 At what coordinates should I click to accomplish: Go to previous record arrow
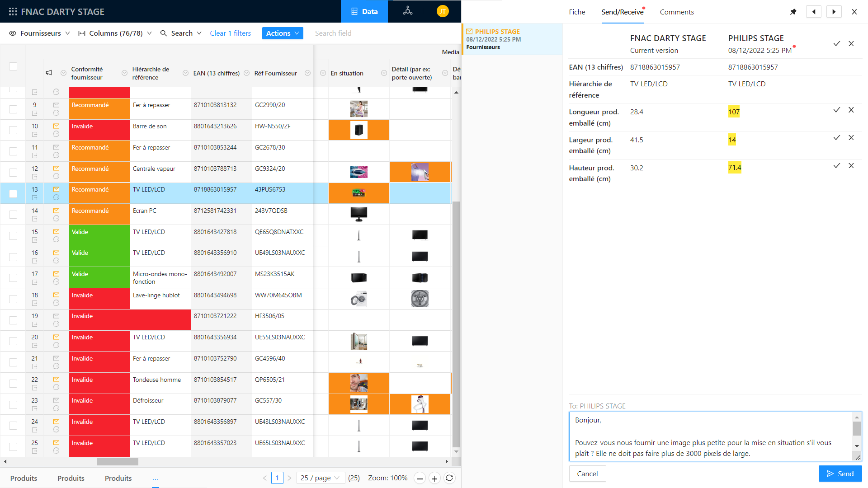pyautogui.click(x=814, y=12)
